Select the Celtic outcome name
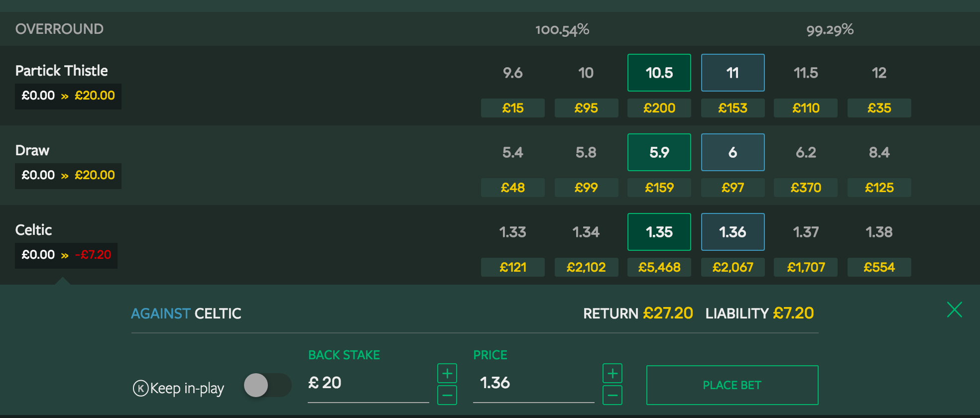The width and height of the screenshot is (980, 418). pyautogui.click(x=33, y=230)
